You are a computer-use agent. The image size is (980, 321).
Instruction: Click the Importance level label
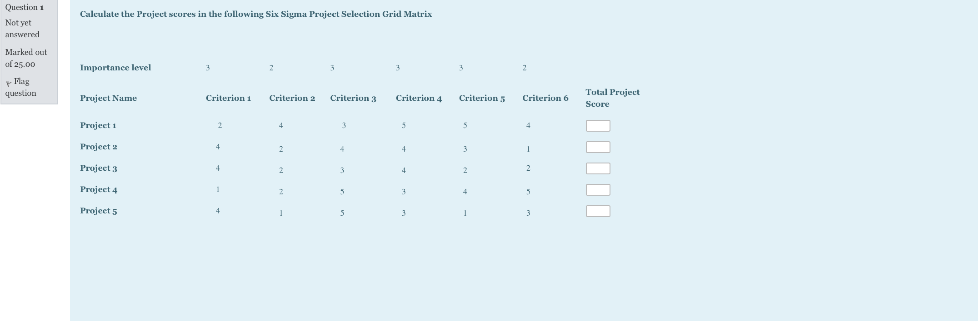click(x=115, y=68)
